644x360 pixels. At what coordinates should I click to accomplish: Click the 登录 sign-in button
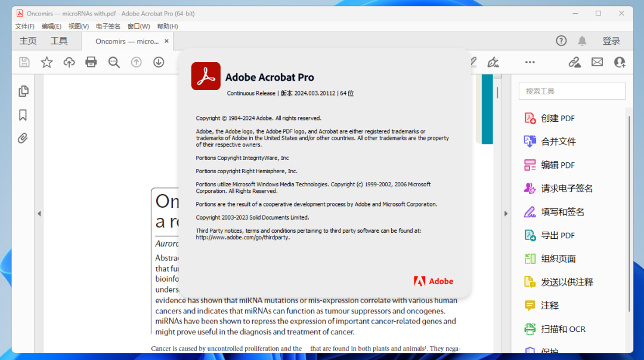(611, 41)
